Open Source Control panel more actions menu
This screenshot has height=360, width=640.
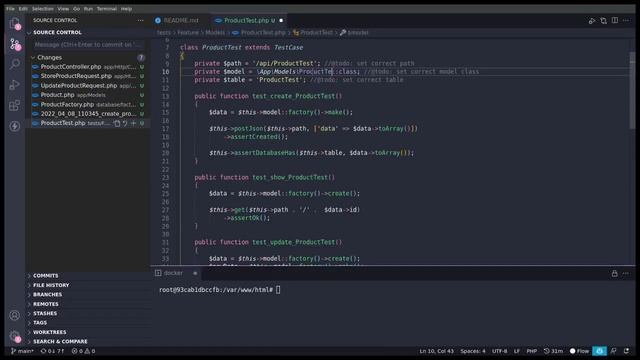(x=140, y=20)
